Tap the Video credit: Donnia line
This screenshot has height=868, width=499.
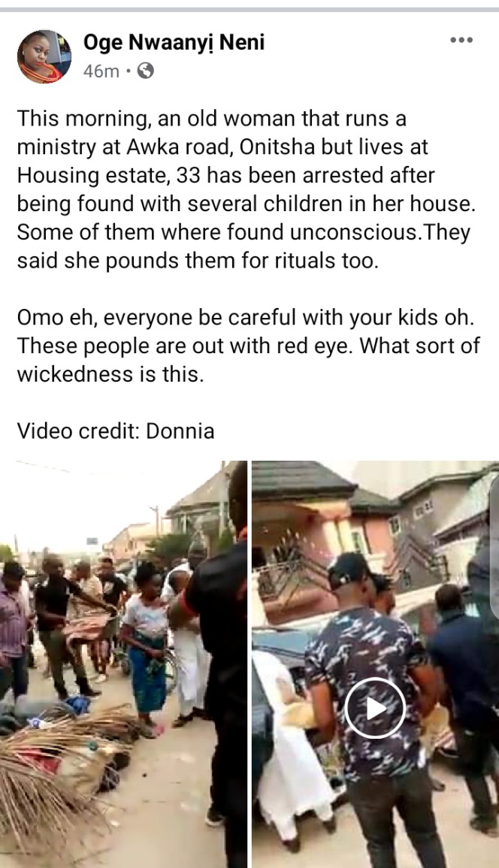116,431
